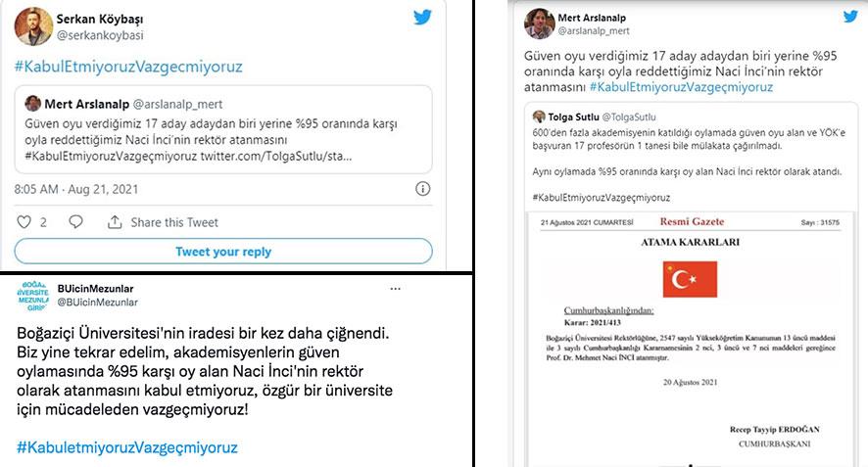Open the hashtag link in Mert Arslanalp's tweet text

point(681,87)
